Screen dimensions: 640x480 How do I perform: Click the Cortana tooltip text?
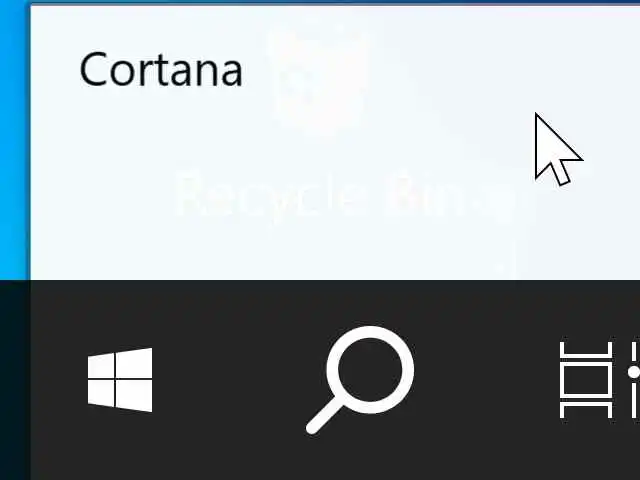point(161,70)
